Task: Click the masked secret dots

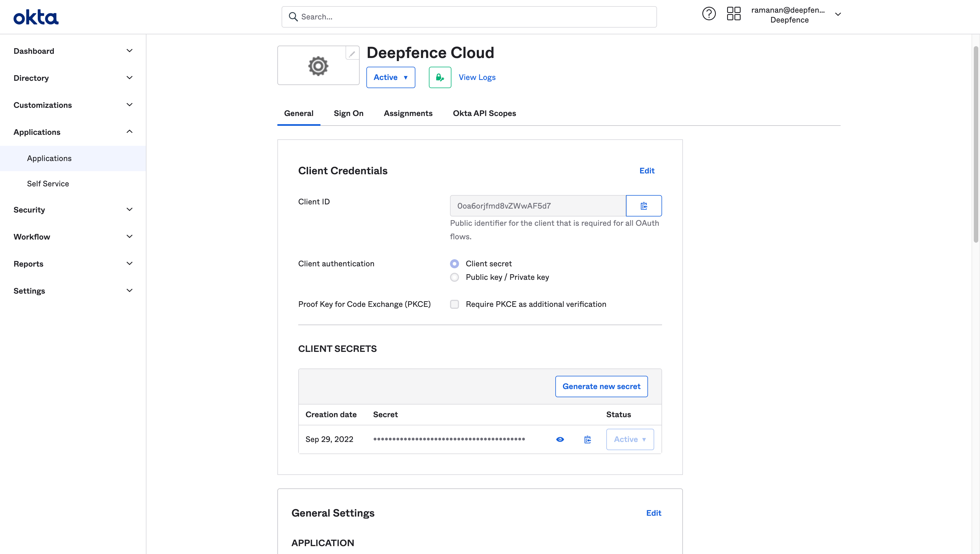Action: point(449,439)
